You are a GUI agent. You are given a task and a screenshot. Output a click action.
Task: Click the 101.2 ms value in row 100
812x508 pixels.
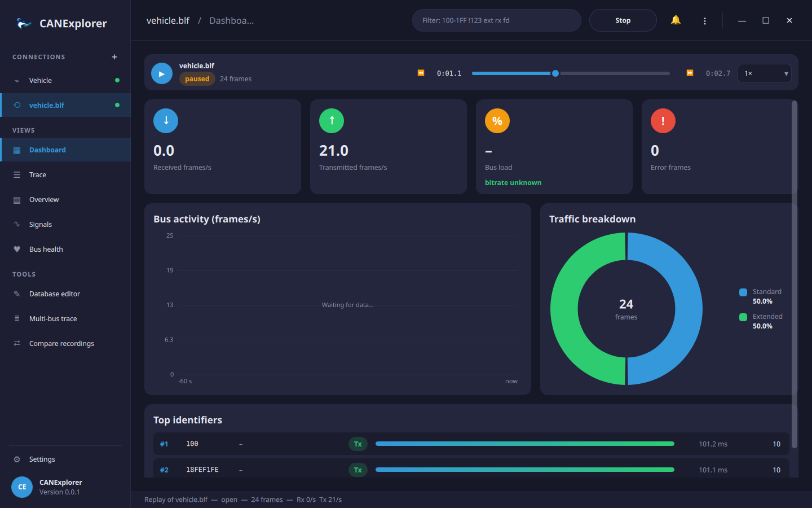(x=713, y=444)
